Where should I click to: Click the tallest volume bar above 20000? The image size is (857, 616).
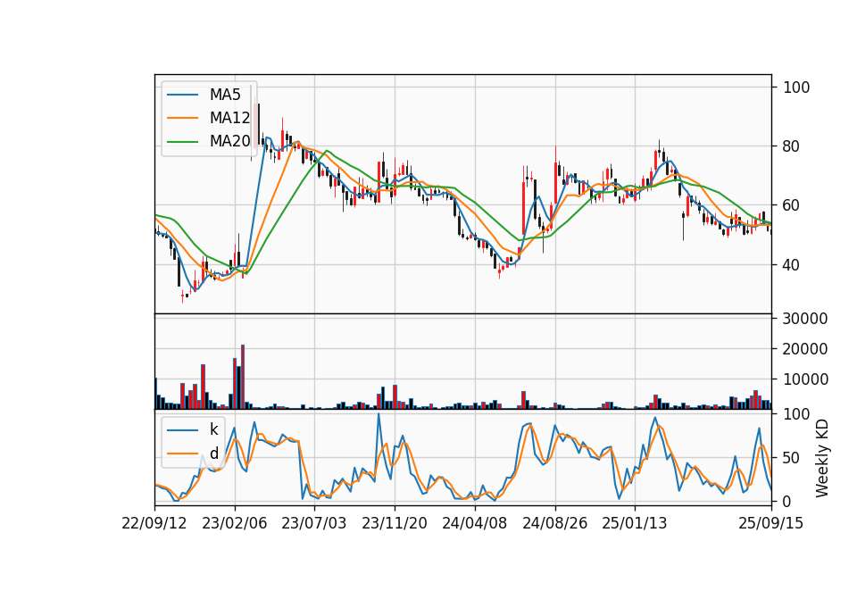pos(243,377)
